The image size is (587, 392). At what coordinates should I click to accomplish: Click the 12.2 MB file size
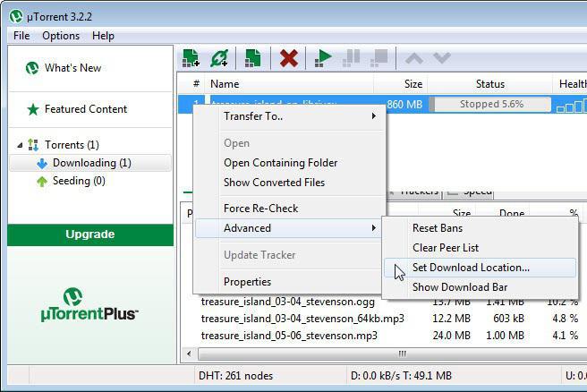[x=452, y=319]
